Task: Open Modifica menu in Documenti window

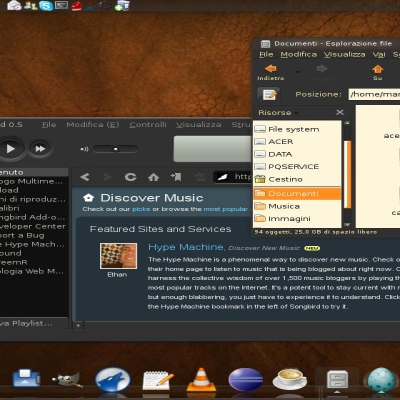Action: (x=299, y=55)
